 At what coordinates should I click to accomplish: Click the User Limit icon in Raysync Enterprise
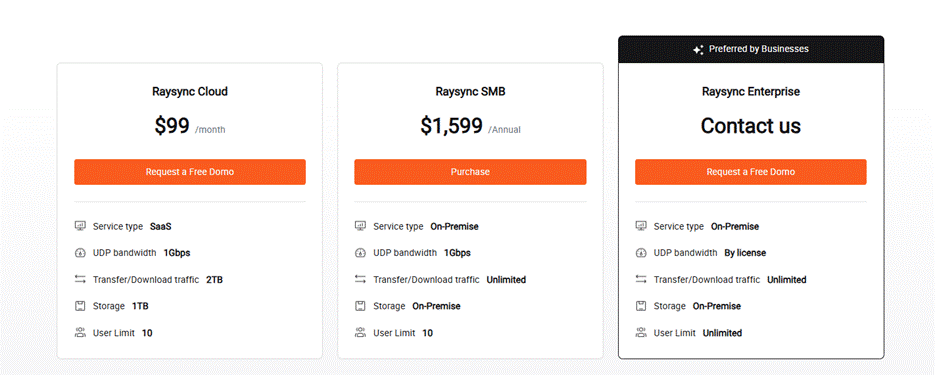(x=641, y=333)
